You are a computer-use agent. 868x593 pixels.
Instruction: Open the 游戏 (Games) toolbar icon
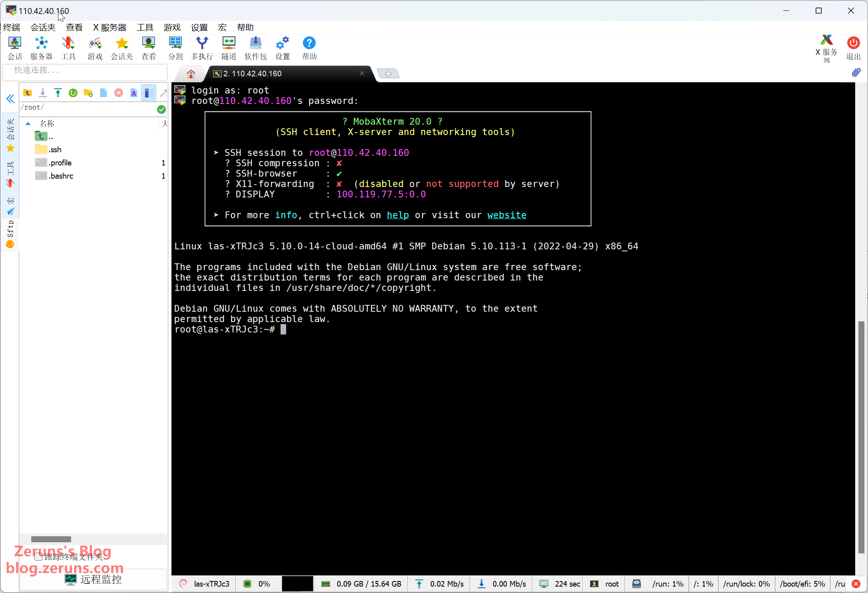pos(95,48)
